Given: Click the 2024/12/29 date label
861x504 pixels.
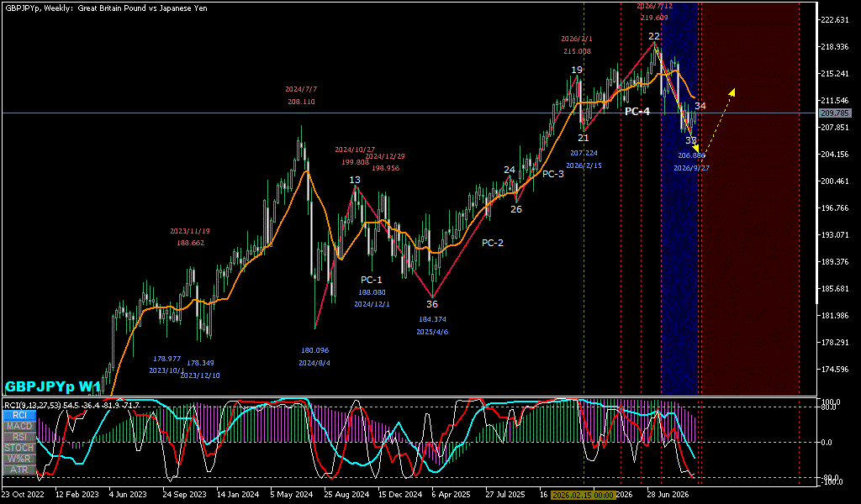Looking at the screenshot, I should (x=385, y=156).
